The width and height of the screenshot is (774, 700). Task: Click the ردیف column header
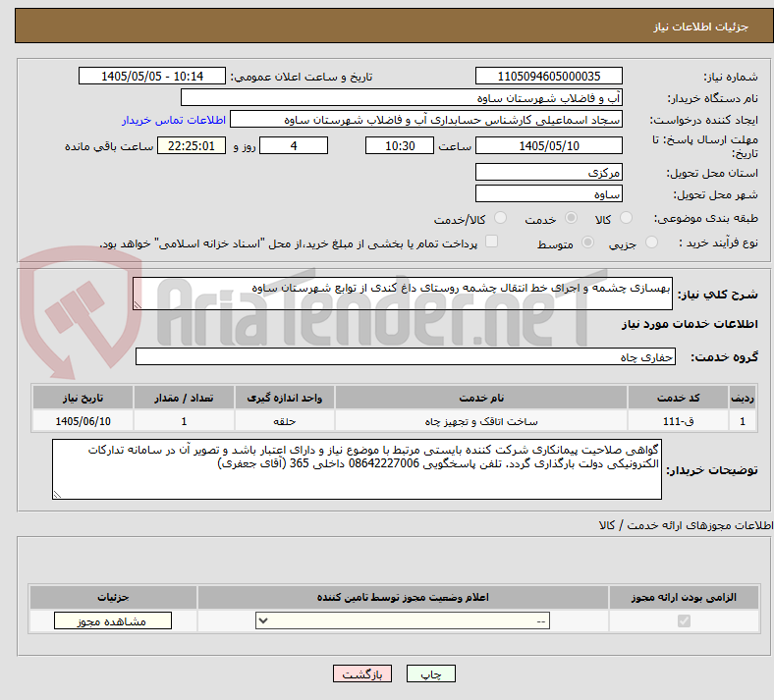[x=743, y=398]
